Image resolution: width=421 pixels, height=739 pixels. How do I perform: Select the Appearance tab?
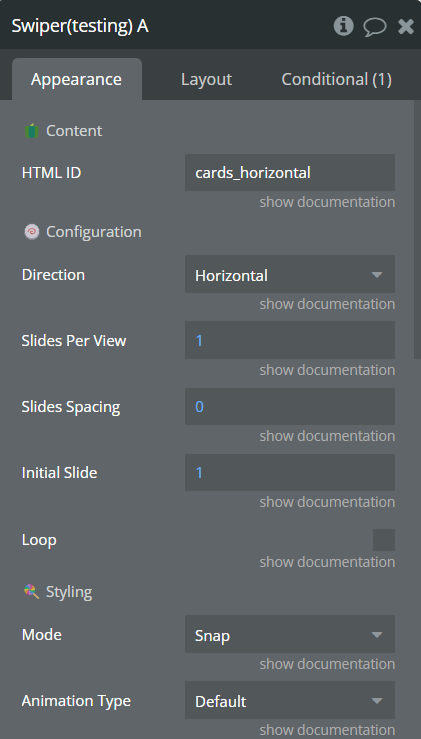[77, 79]
